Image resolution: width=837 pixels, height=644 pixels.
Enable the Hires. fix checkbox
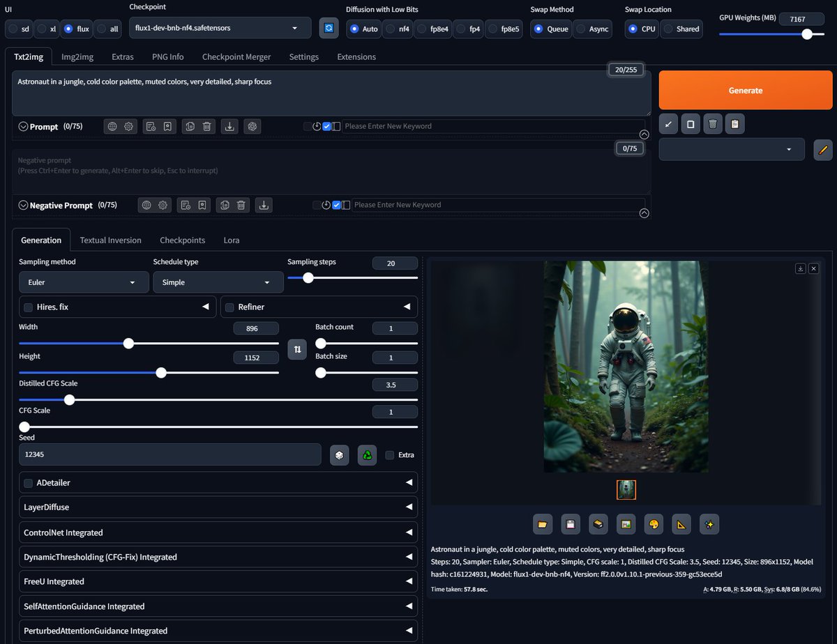(x=29, y=307)
